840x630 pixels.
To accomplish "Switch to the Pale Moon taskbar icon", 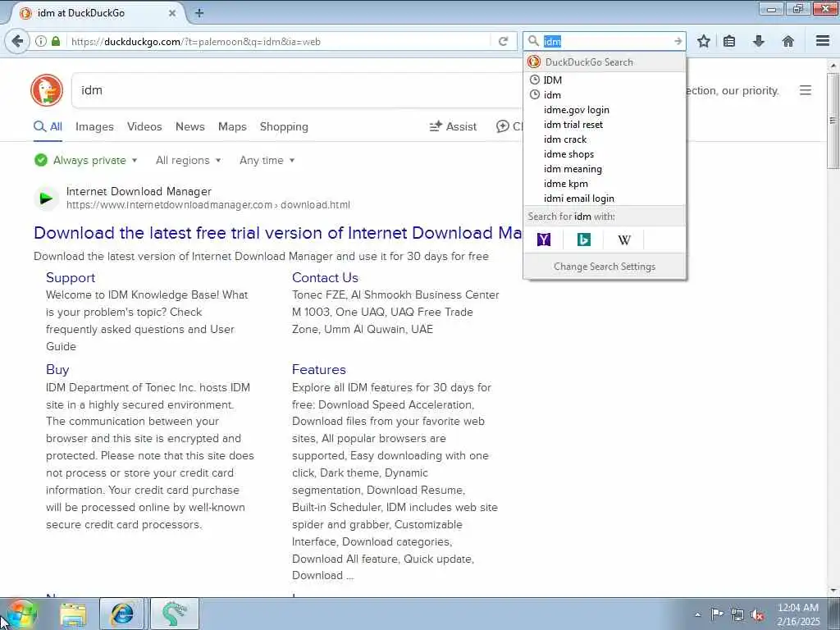I will point(175,614).
